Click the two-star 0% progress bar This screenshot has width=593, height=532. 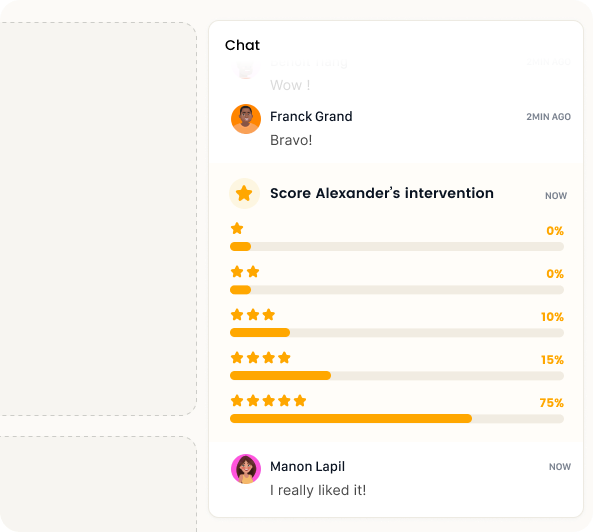click(397, 290)
